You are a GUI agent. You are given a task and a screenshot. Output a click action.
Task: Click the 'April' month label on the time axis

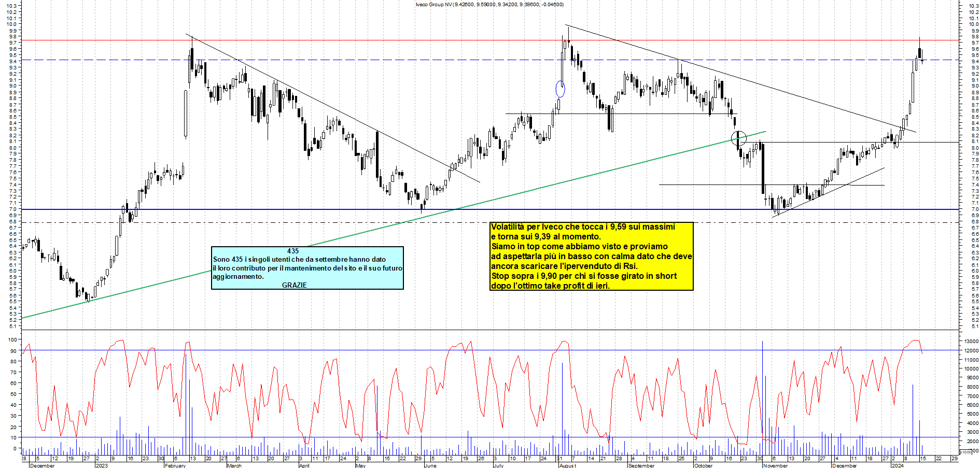304,465
